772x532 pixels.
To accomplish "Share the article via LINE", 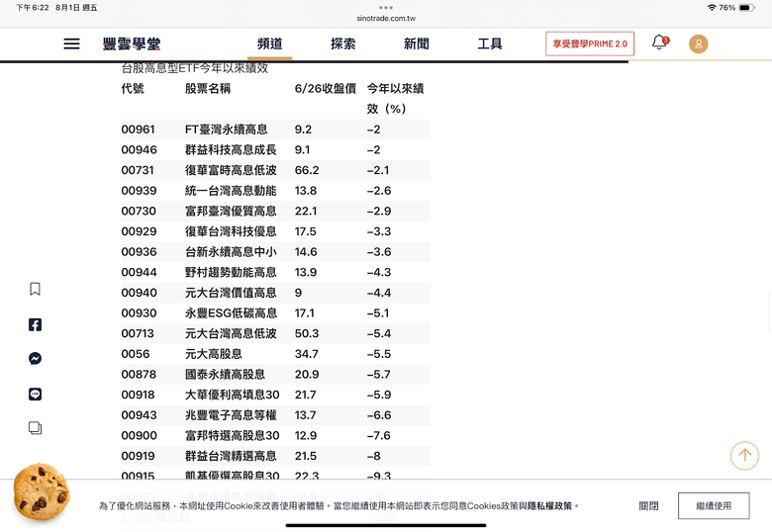I will 35,394.
